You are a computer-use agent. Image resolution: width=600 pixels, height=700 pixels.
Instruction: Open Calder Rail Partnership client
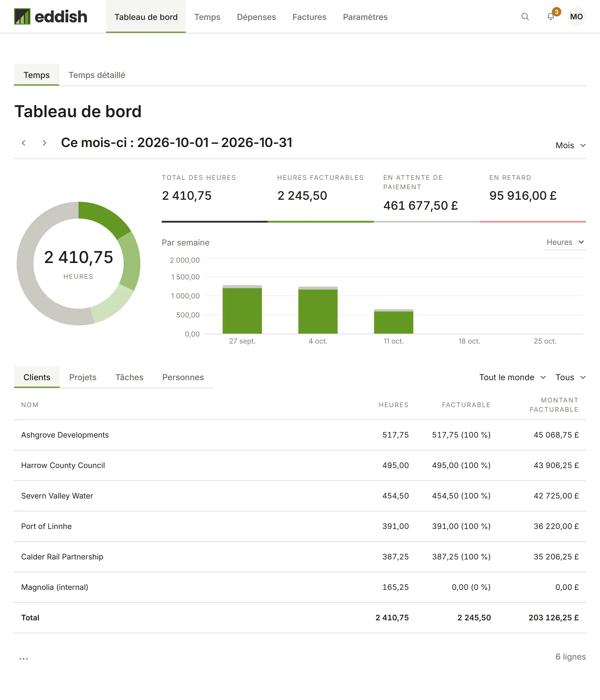[x=300, y=557]
